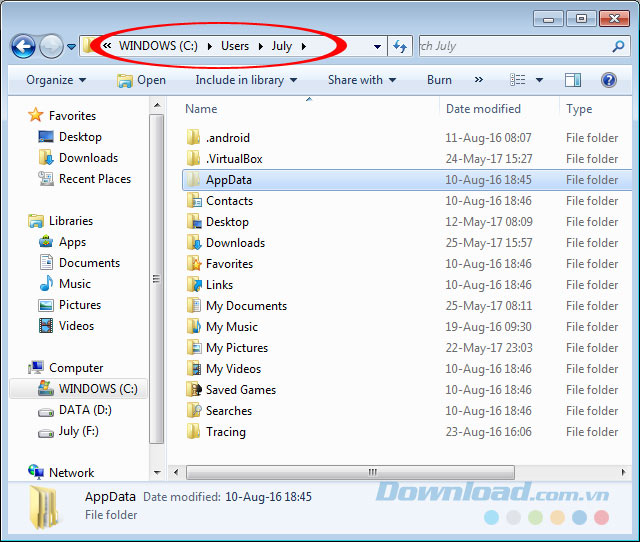Open Help with the question mark icon
640x542 pixels.
pyautogui.click(x=608, y=80)
